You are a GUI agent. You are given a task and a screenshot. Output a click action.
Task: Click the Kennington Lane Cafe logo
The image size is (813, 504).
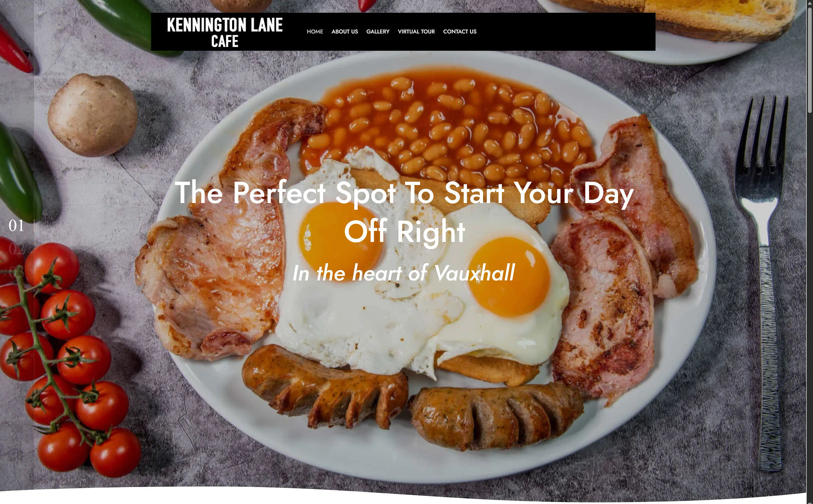coord(224,32)
